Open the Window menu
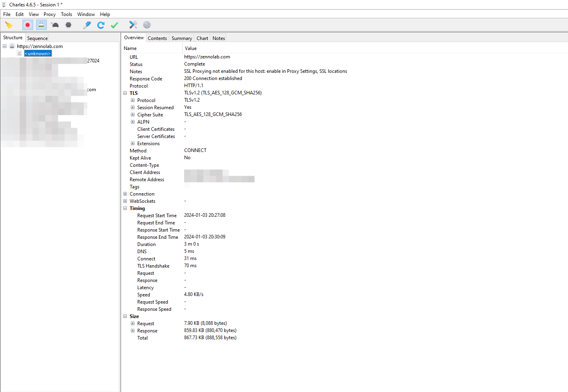This screenshot has width=568, height=392. pos(86,14)
